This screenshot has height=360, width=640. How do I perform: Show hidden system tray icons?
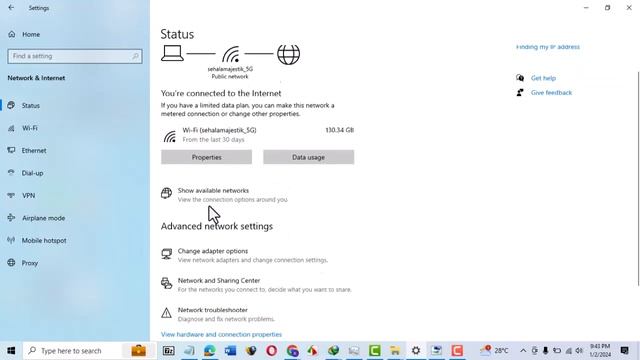click(x=523, y=351)
